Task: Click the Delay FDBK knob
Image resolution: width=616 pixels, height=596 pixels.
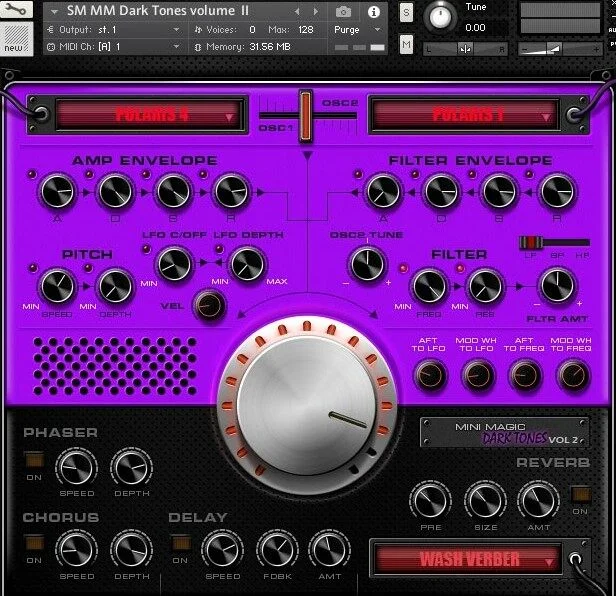Action: click(x=277, y=550)
